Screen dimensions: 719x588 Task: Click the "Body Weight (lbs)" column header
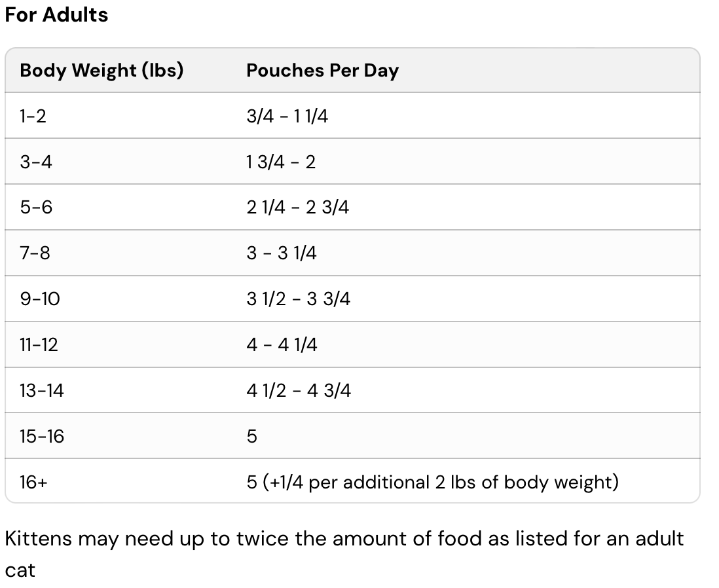tap(101, 71)
